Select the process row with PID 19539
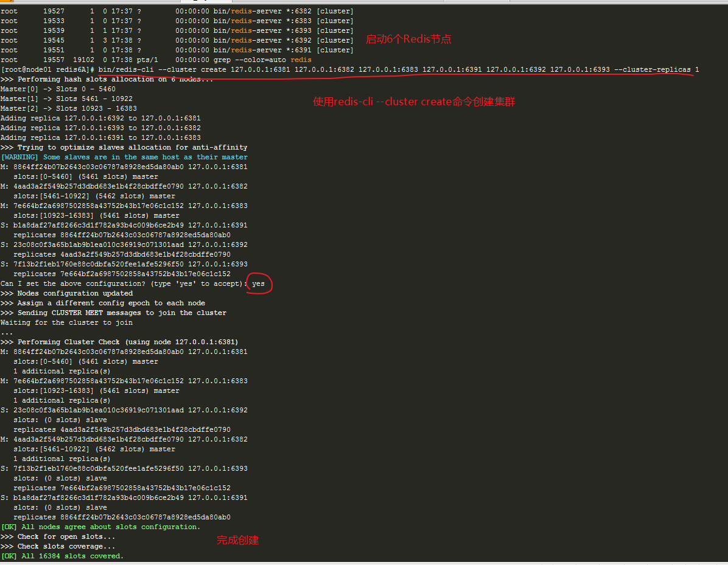728x565 pixels. coord(177,30)
